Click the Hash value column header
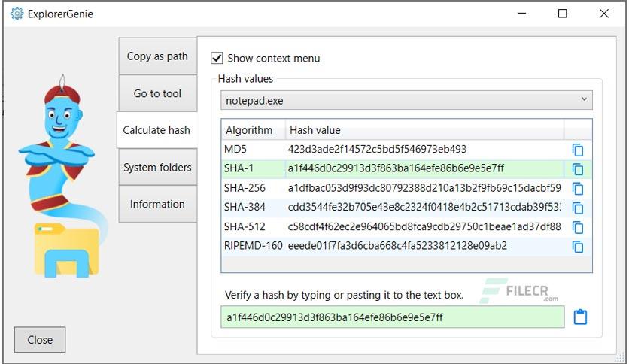Image resolution: width=629 pixels, height=364 pixels. coord(424,130)
